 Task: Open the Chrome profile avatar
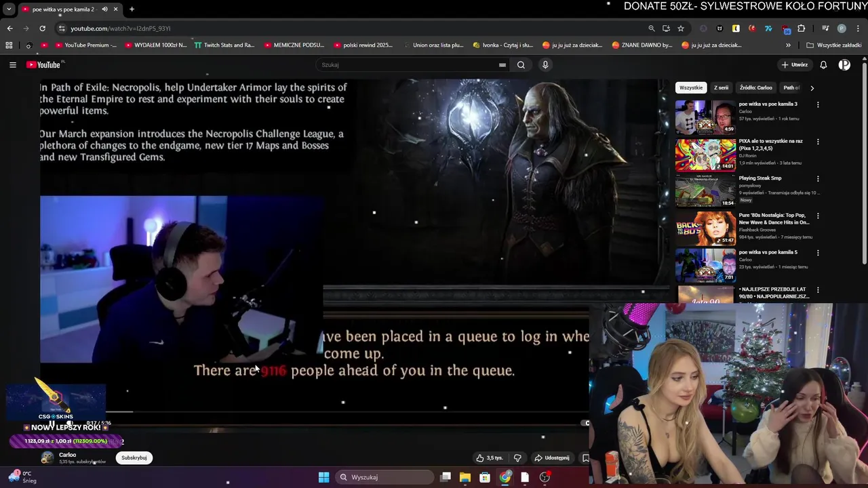pos(842,28)
